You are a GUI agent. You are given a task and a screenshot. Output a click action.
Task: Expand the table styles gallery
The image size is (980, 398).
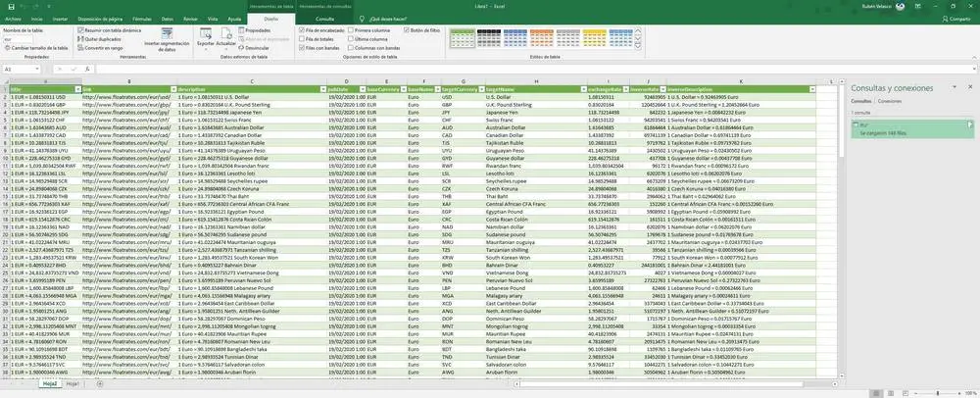(x=638, y=47)
